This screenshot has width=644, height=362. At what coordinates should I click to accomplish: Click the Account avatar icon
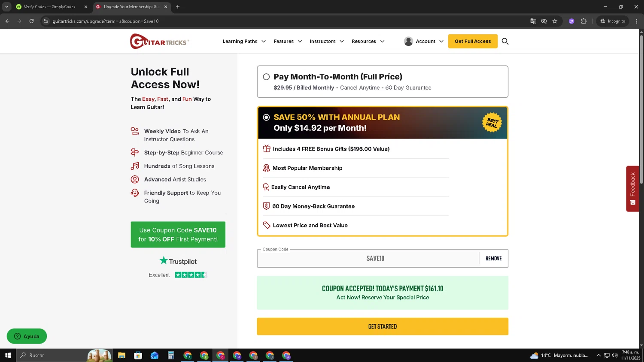(408, 41)
